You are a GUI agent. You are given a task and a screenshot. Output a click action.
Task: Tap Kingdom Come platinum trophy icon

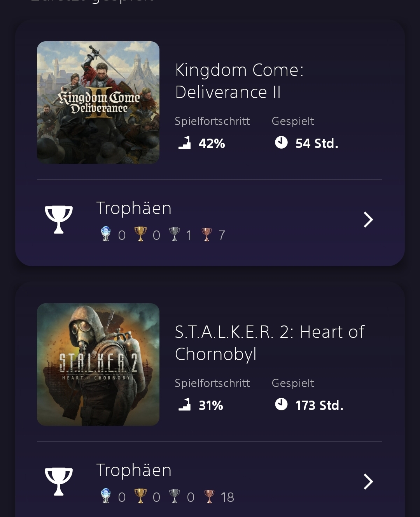tap(106, 234)
